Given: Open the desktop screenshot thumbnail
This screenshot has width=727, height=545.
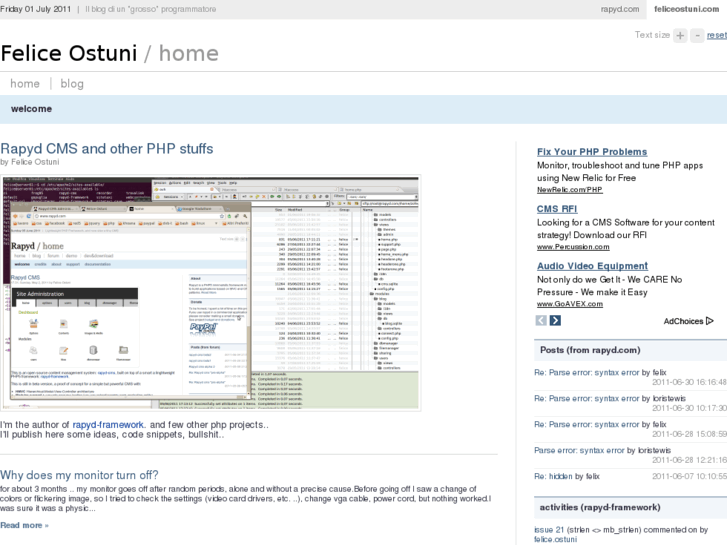Looking at the screenshot, I should (210, 293).
